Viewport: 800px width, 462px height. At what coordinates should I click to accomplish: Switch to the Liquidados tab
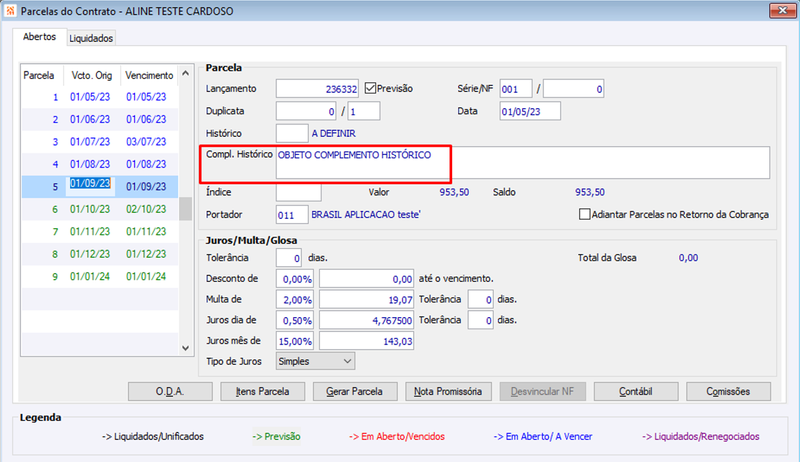pyautogui.click(x=91, y=38)
